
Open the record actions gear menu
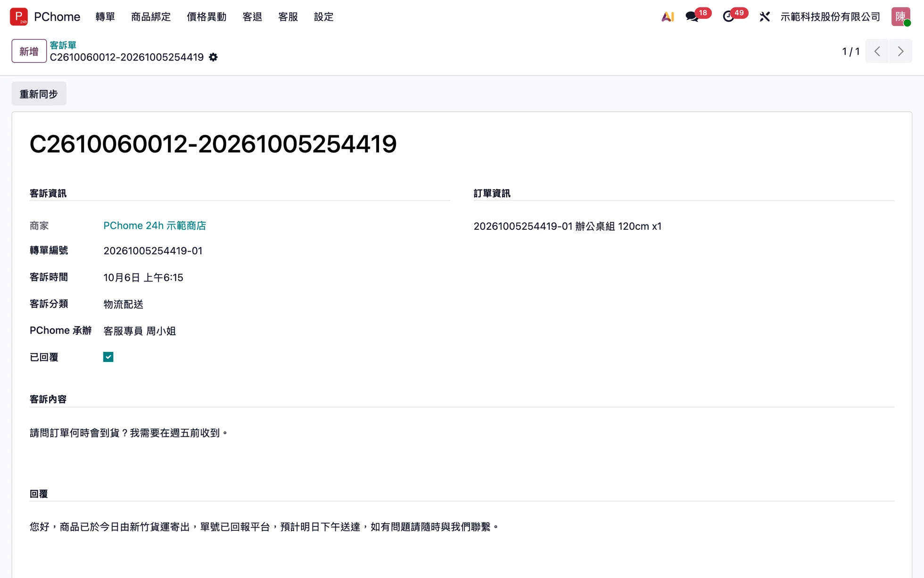tap(213, 57)
